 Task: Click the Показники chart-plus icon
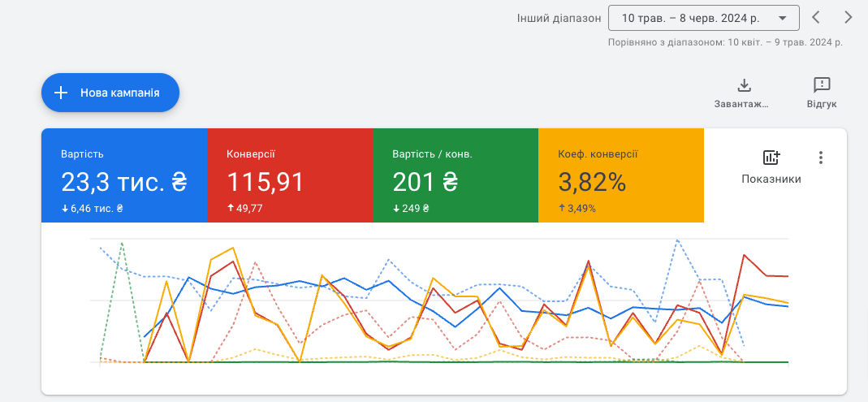pyautogui.click(x=771, y=158)
